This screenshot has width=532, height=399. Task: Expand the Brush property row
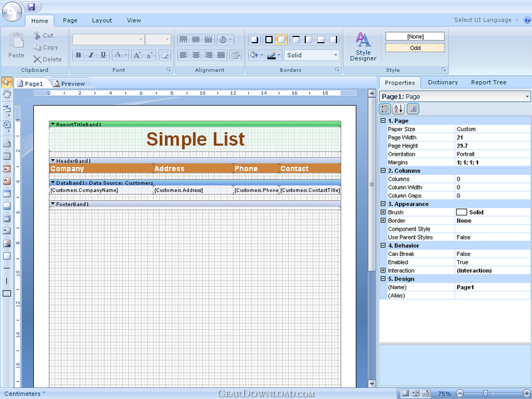383,212
